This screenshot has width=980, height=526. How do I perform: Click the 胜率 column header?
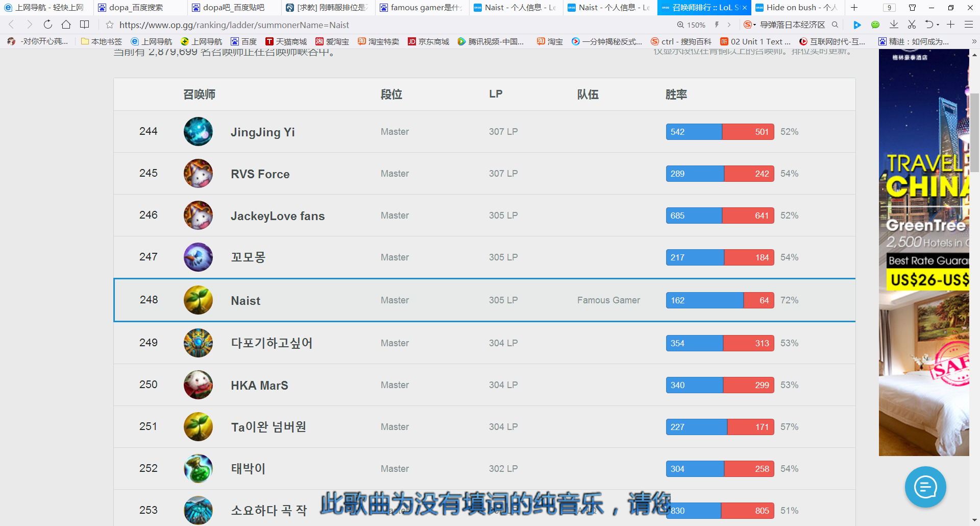coord(676,94)
